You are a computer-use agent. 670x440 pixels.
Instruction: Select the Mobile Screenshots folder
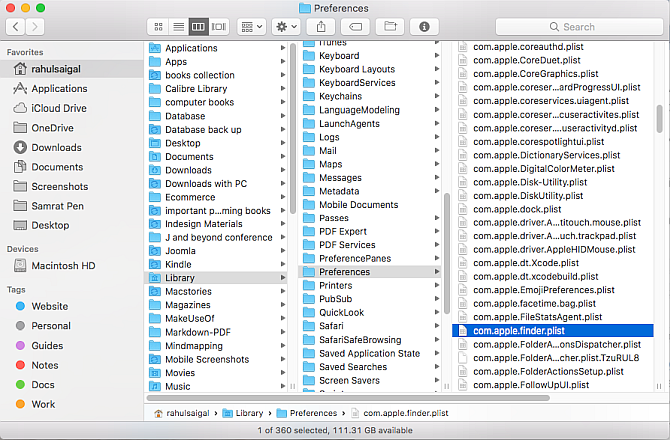[217, 359]
